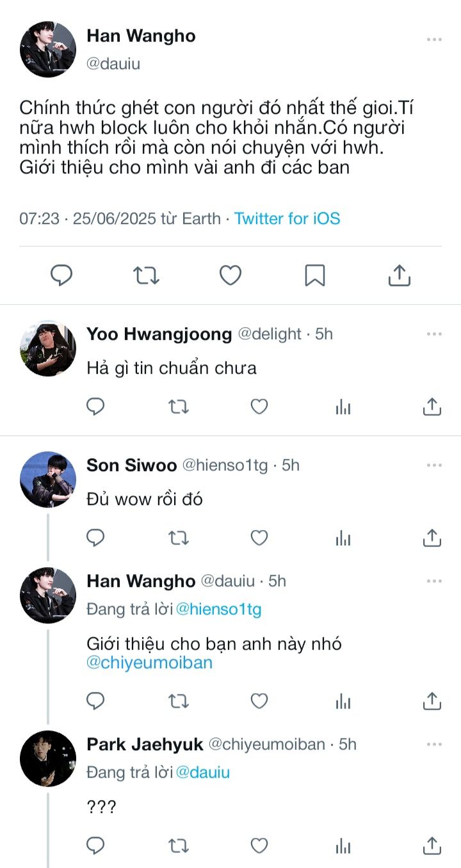Share the main tweet via upload icon
461x868 pixels.
pyautogui.click(x=399, y=275)
